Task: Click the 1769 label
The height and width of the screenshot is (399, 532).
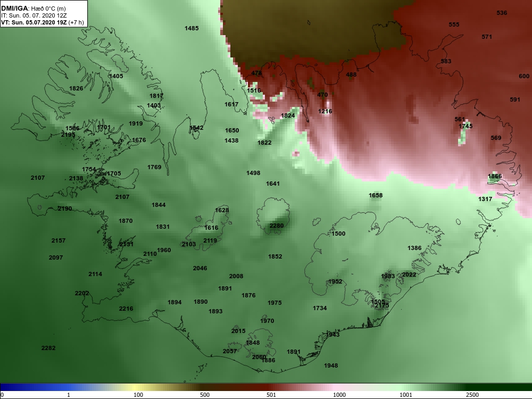Action: 154,167
